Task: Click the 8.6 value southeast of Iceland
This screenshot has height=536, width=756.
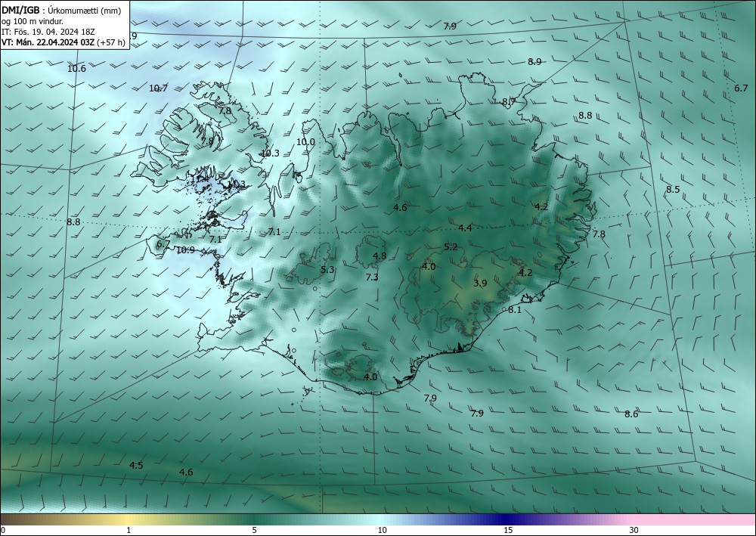Action: (x=631, y=414)
